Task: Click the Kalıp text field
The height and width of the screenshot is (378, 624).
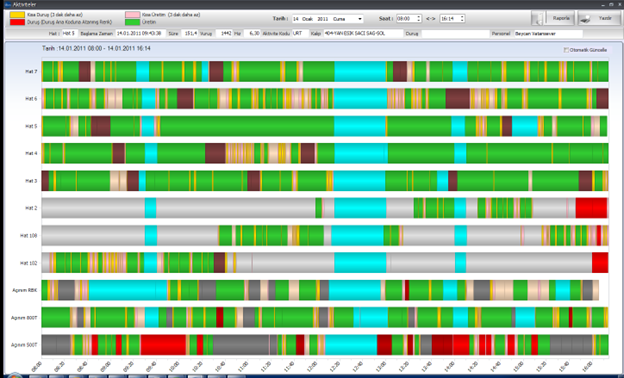Action: click(363, 34)
